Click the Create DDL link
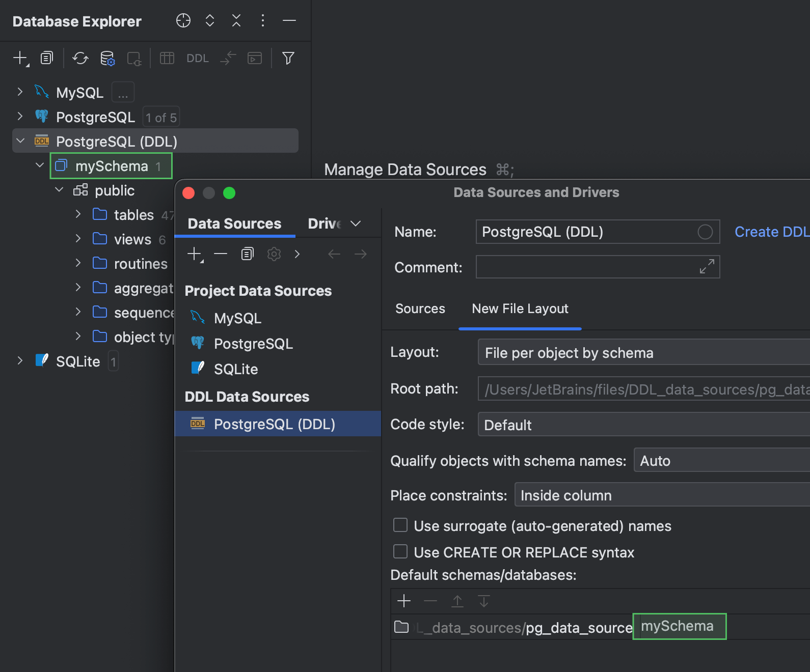The width and height of the screenshot is (810, 672). pos(771,232)
